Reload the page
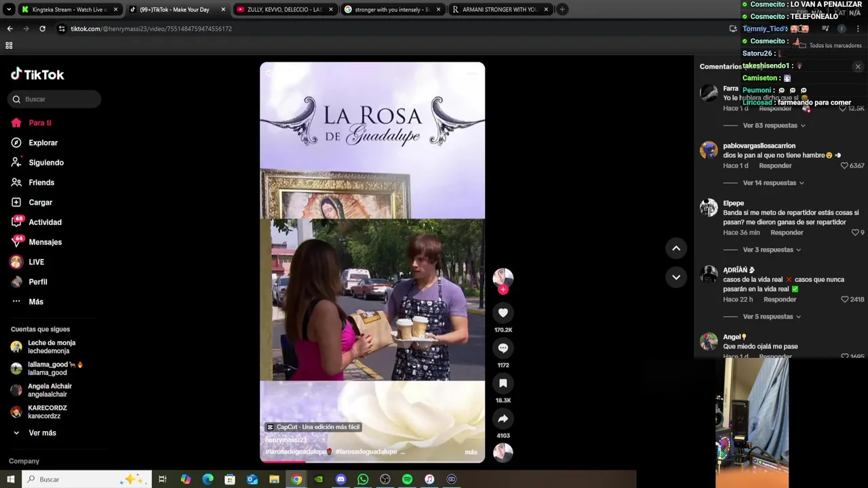This screenshot has height=488, width=868. pos(42,28)
